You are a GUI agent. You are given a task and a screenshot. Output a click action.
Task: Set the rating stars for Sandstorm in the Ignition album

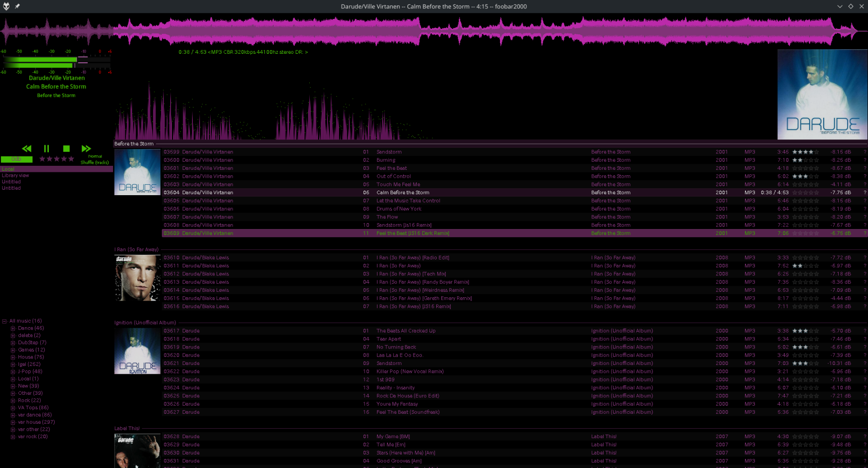(805, 363)
